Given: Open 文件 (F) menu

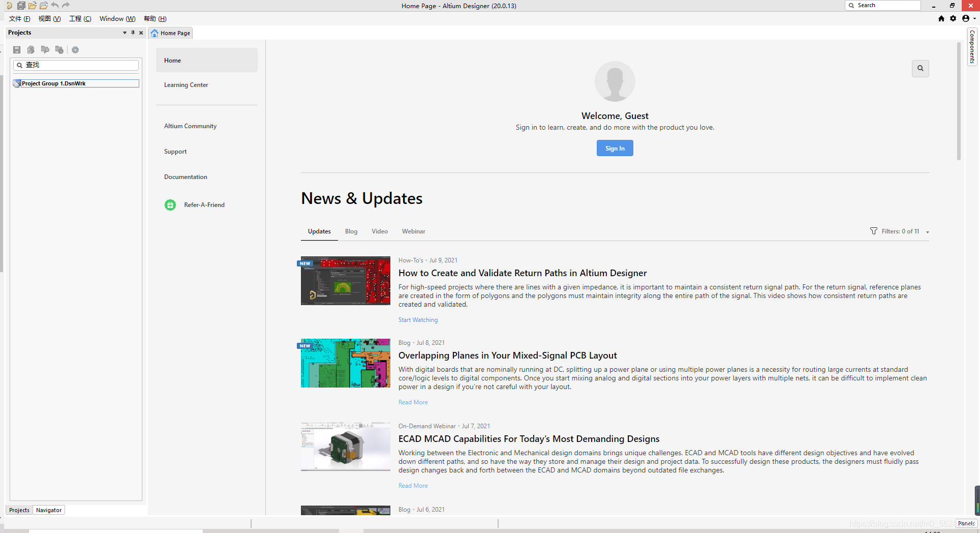Looking at the screenshot, I should coord(20,19).
